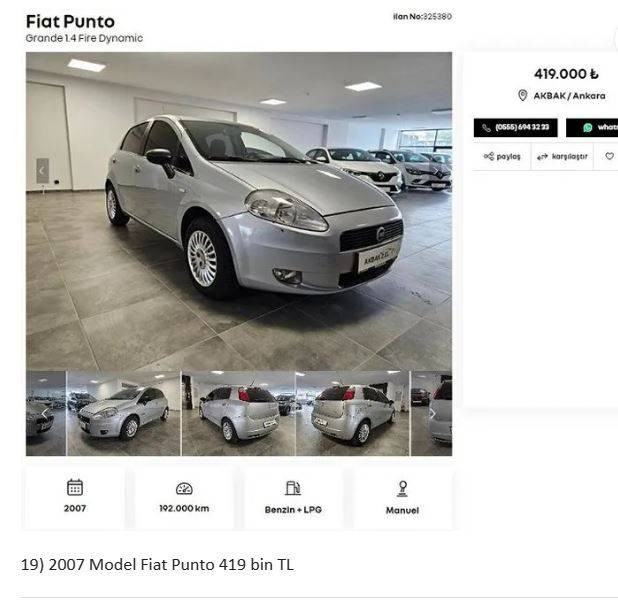Click the main Fiat Punto photo
The width and height of the screenshot is (618, 600).
pos(239,211)
